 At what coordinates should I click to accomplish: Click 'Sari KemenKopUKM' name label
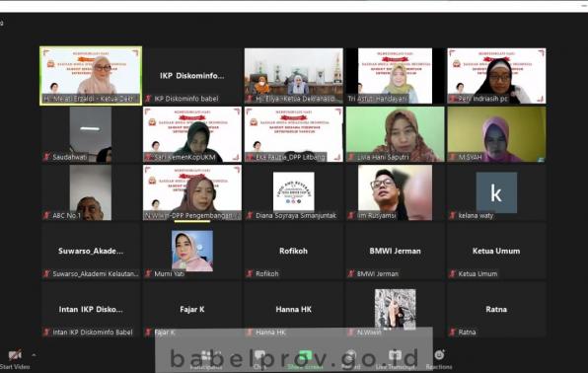click(x=184, y=157)
